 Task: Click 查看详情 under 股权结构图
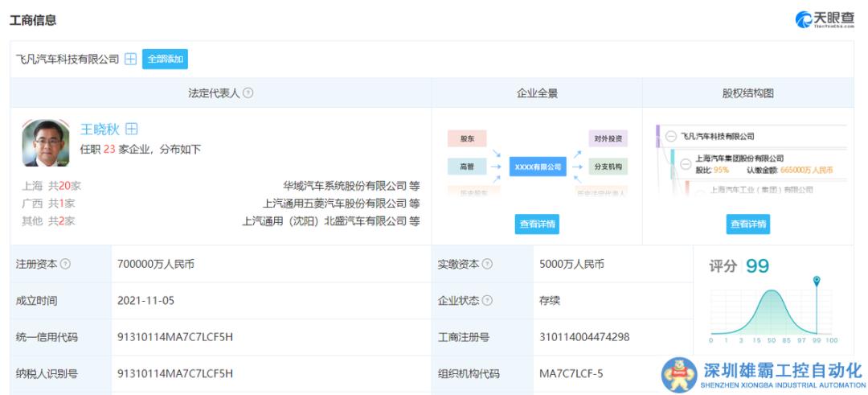748,224
